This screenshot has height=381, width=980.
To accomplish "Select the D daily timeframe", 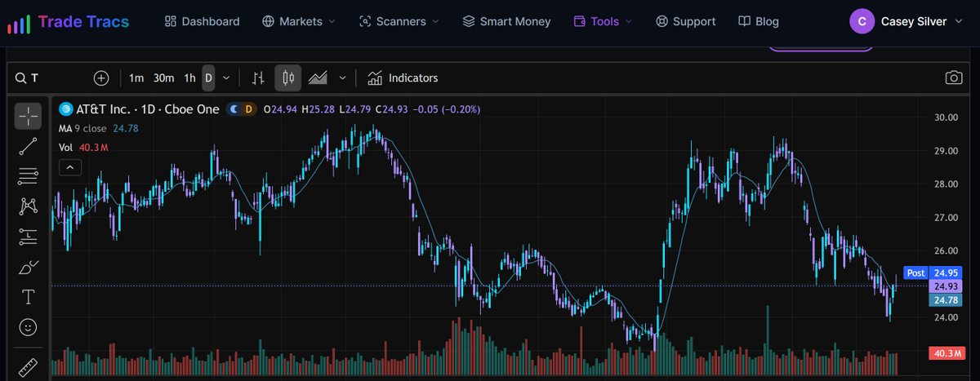I will pyautogui.click(x=208, y=78).
